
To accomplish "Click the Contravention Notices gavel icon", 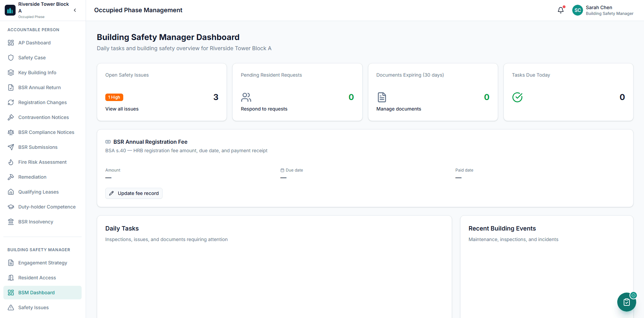I will [x=11, y=117].
